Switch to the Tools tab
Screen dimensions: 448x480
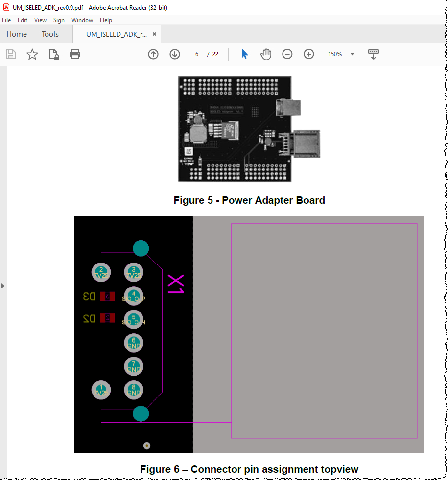pyautogui.click(x=50, y=34)
